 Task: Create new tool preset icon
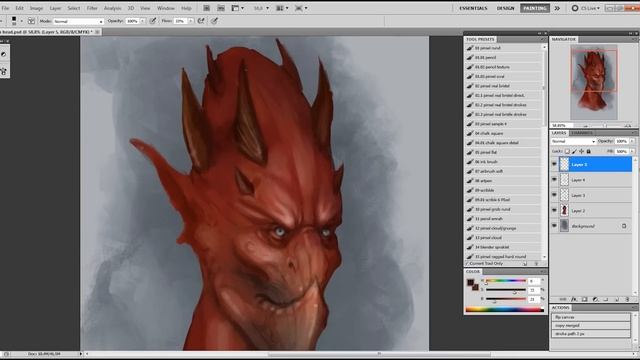(525, 264)
